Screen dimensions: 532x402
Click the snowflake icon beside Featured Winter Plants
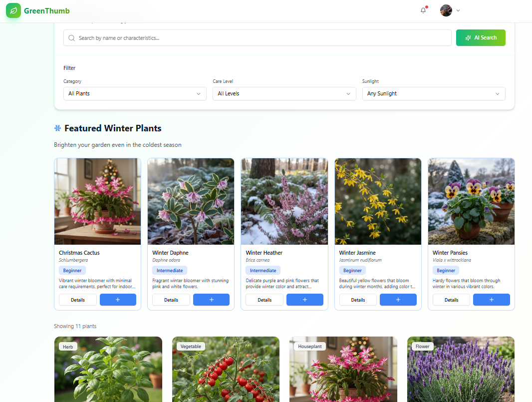click(x=57, y=128)
